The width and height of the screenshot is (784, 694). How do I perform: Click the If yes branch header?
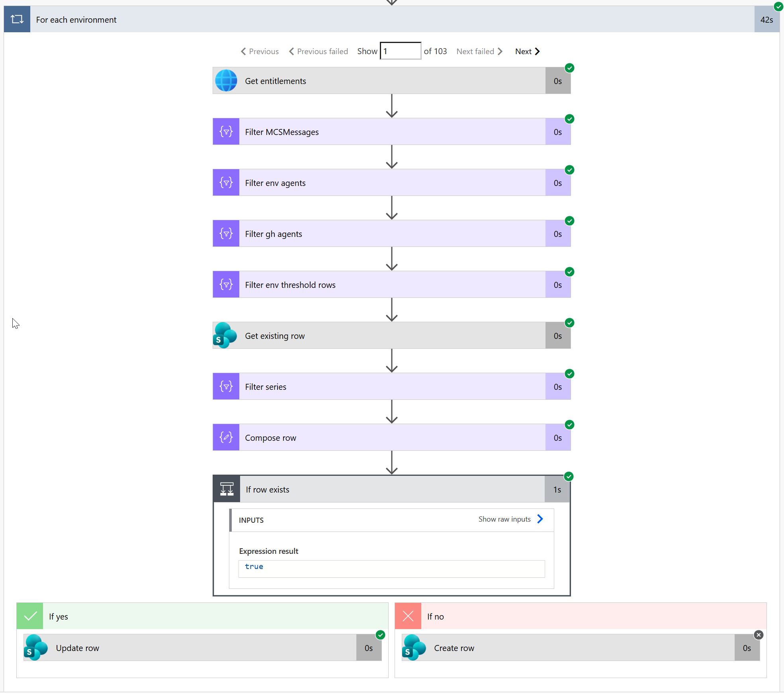pyautogui.click(x=202, y=616)
